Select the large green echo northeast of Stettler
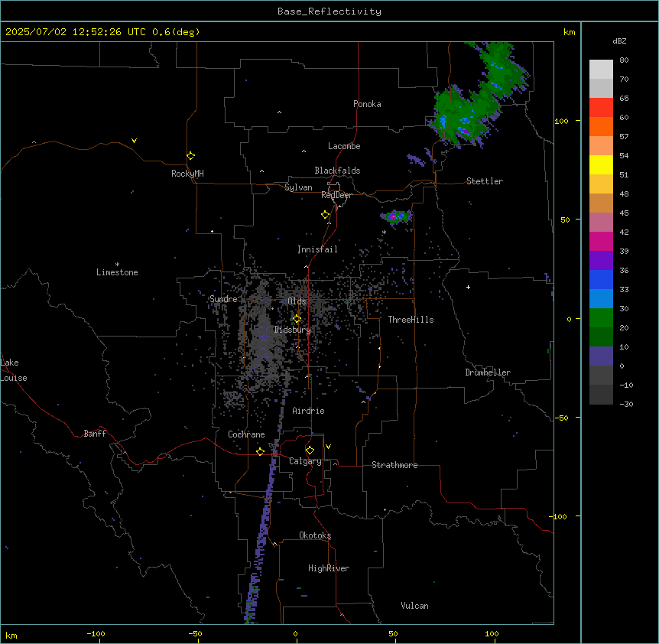 pos(477,95)
